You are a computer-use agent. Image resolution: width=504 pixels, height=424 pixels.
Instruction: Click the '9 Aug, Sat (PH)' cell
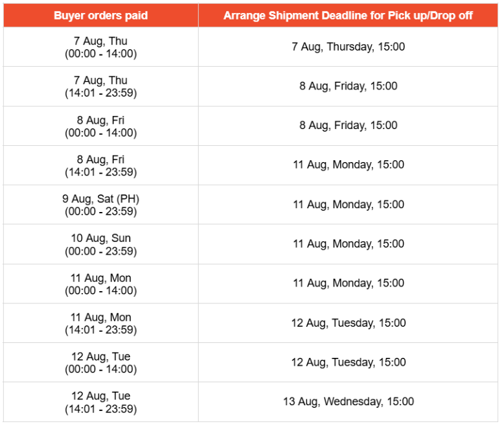[x=100, y=205]
